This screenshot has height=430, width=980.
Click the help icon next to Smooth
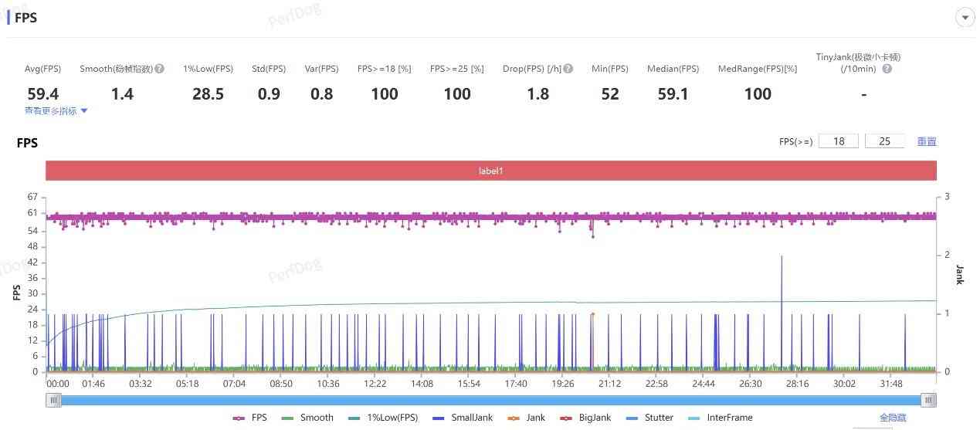(160, 69)
